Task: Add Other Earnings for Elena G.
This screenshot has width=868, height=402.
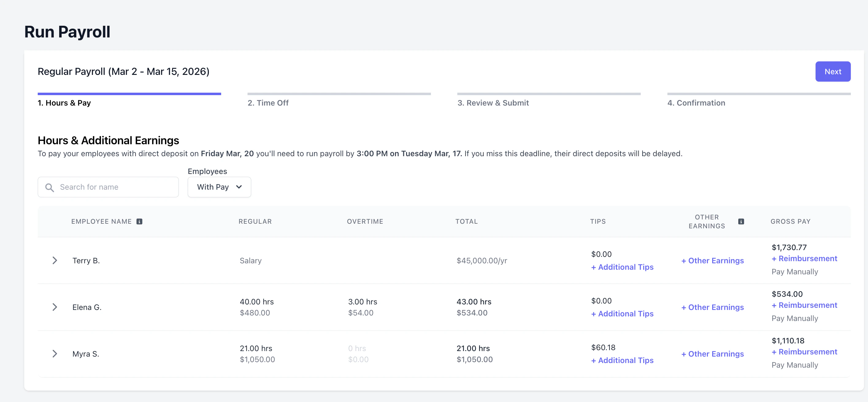Action: (x=712, y=307)
